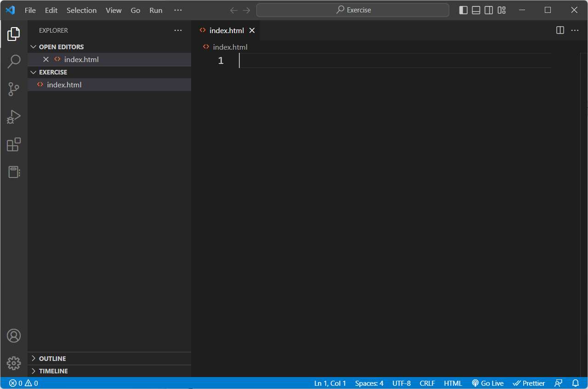Open the Manage settings gear
588x389 pixels.
14,363
